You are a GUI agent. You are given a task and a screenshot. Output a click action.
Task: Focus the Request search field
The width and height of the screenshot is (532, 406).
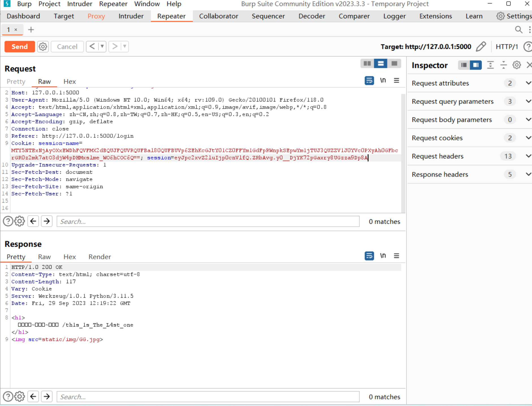coord(208,221)
